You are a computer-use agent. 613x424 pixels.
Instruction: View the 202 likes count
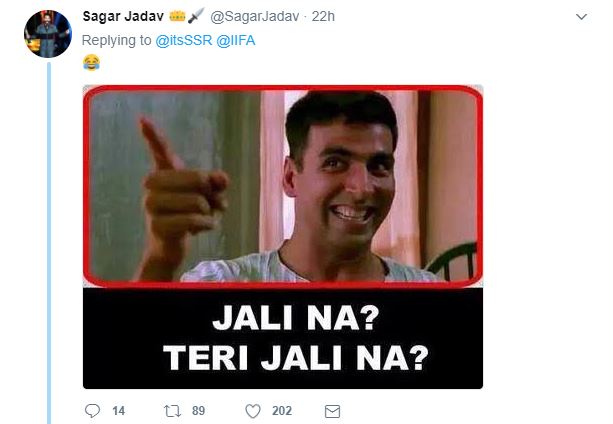282,411
